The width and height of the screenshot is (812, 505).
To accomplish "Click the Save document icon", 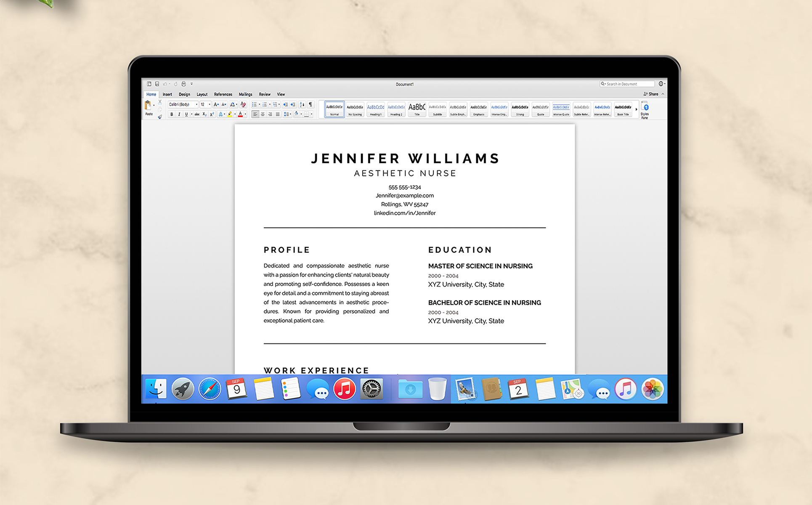I will [157, 84].
